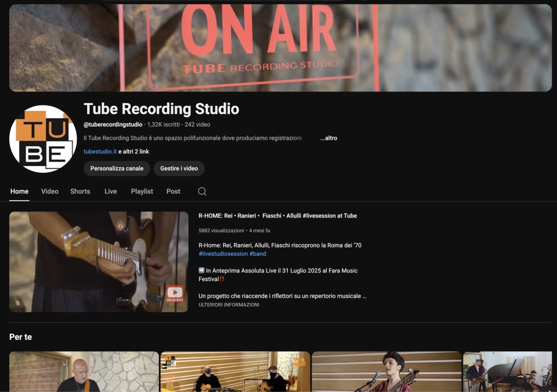Select the Playlist tab
The height and width of the screenshot is (392, 557).
click(x=142, y=191)
